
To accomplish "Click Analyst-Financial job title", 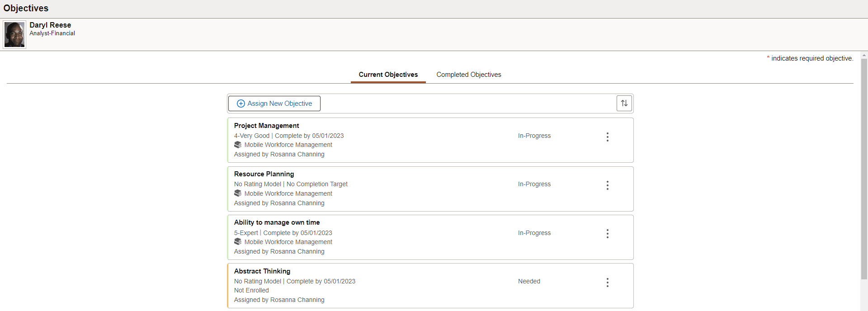I will (52, 33).
